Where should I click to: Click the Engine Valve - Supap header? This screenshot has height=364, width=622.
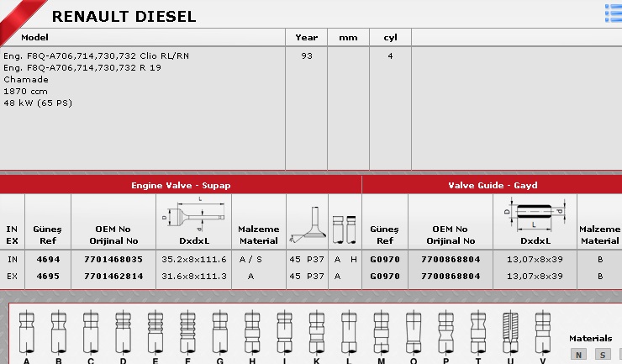point(181,185)
